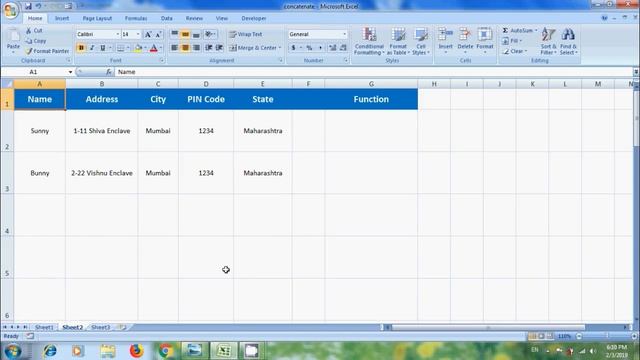Click Format as Table button

398,41
